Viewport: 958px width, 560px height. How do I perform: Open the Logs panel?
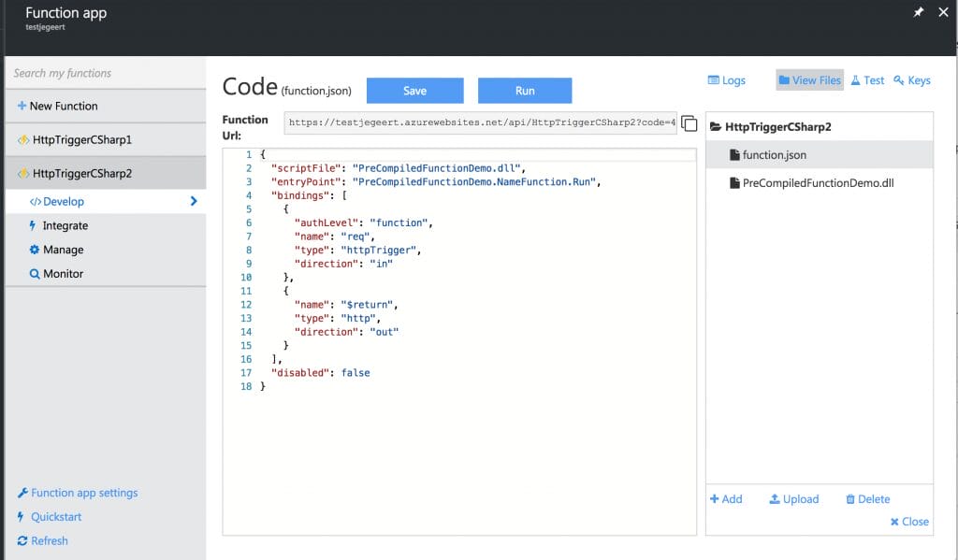click(726, 80)
